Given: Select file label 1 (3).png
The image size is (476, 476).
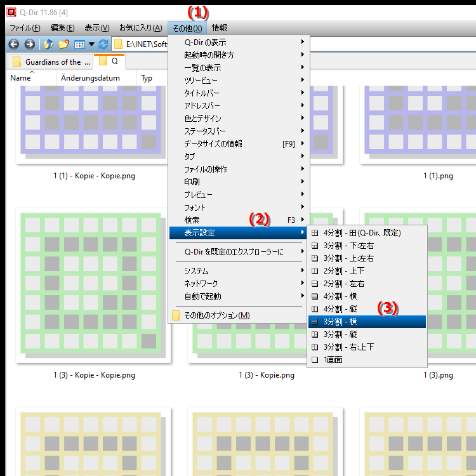Looking at the screenshot, I should point(438,375).
